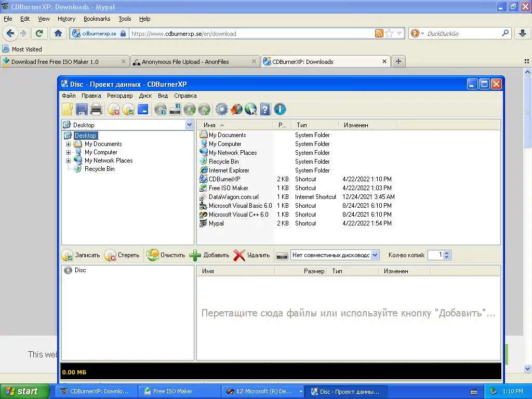532x399 pixels.
Task: Click the RSS feed icon in address bar
Action: pyautogui.click(x=379, y=33)
